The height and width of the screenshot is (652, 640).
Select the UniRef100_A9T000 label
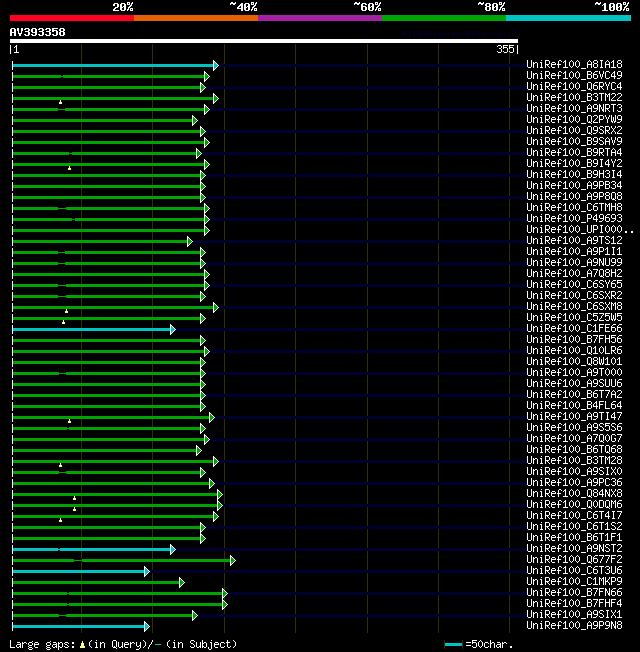[x=574, y=372]
